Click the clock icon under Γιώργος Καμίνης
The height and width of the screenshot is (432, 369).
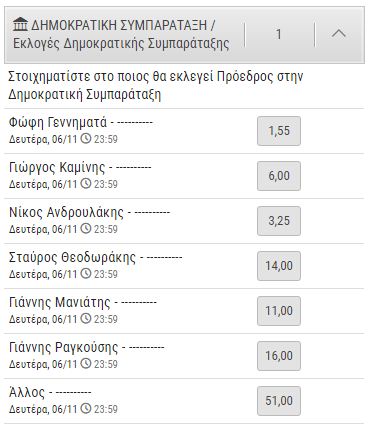(x=86, y=183)
